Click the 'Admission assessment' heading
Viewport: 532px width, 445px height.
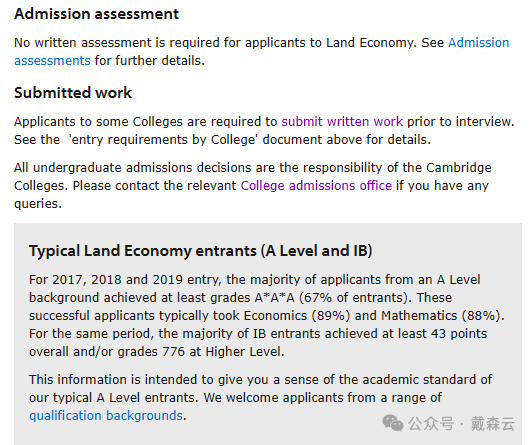point(96,14)
